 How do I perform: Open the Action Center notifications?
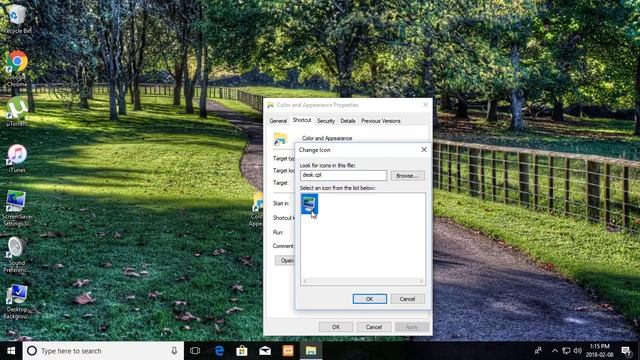[626, 351]
